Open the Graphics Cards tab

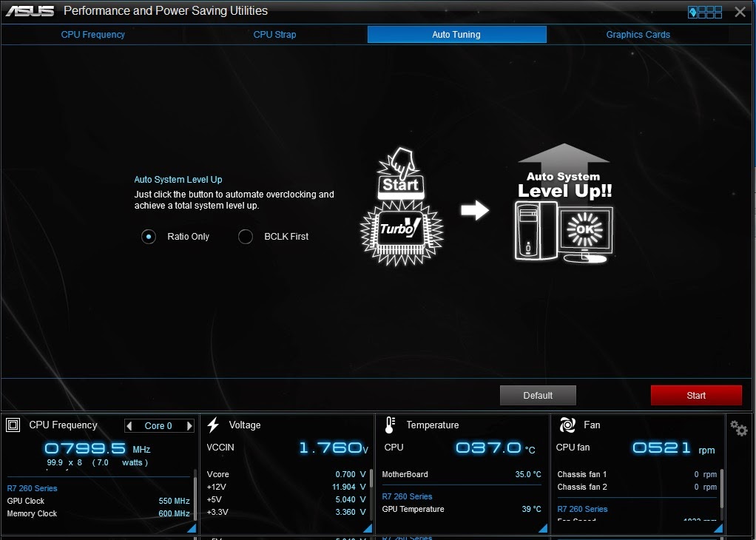(x=638, y=35)
